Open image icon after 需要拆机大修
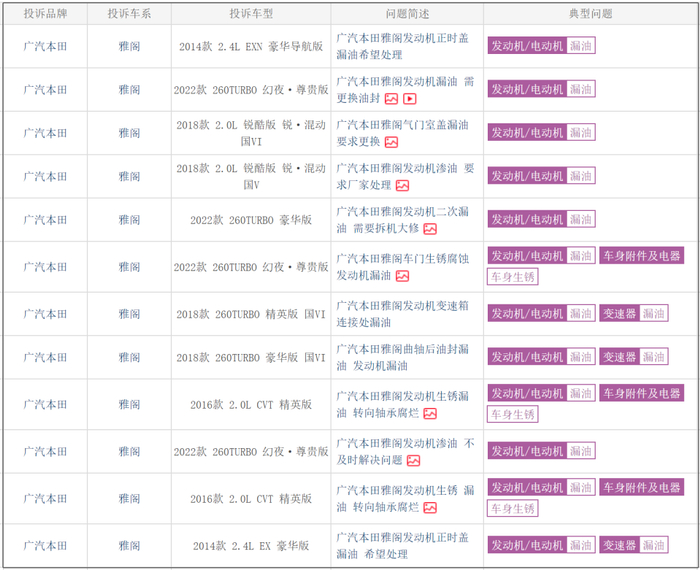This screenshot has height=570, width=700. (430, 229)
